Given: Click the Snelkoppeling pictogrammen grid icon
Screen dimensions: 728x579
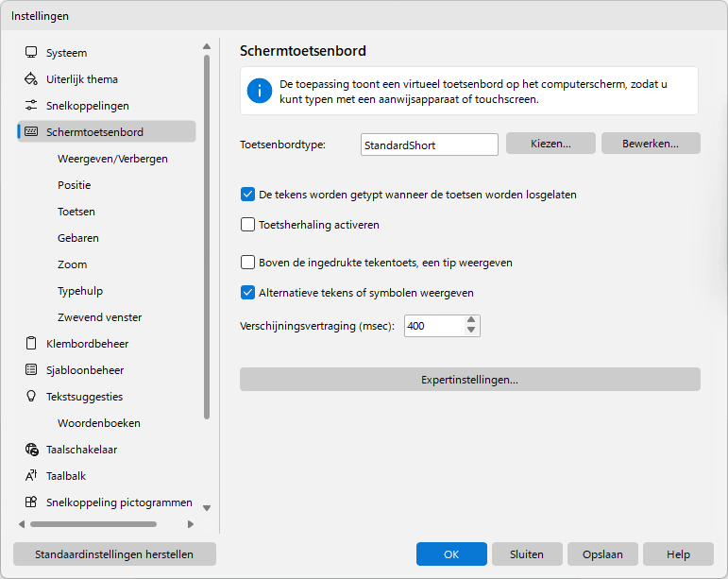Looking at the screenshot, I should pos(31,502).
